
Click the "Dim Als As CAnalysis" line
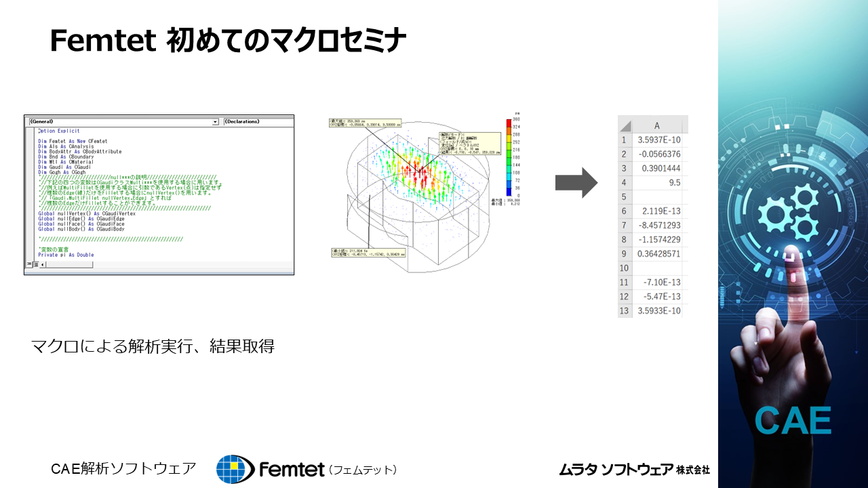coord(66,146)
